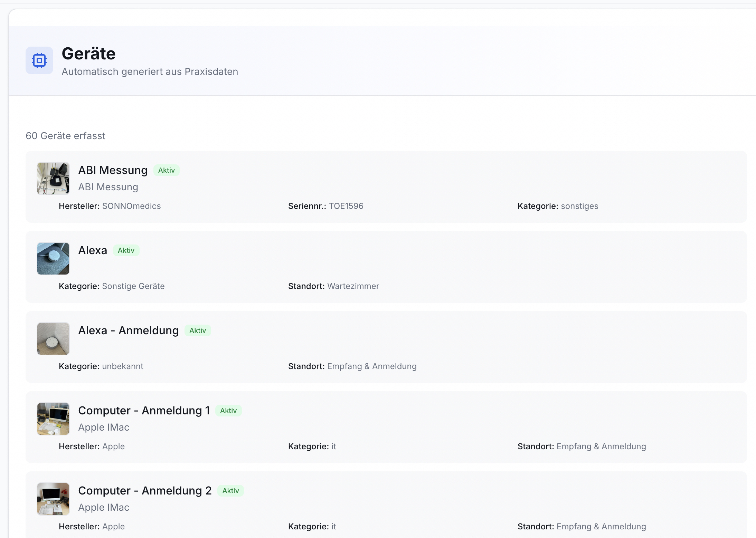
Task: Click the Aktiv badge next to ABI Messung
Action: (x=167, y=170)
